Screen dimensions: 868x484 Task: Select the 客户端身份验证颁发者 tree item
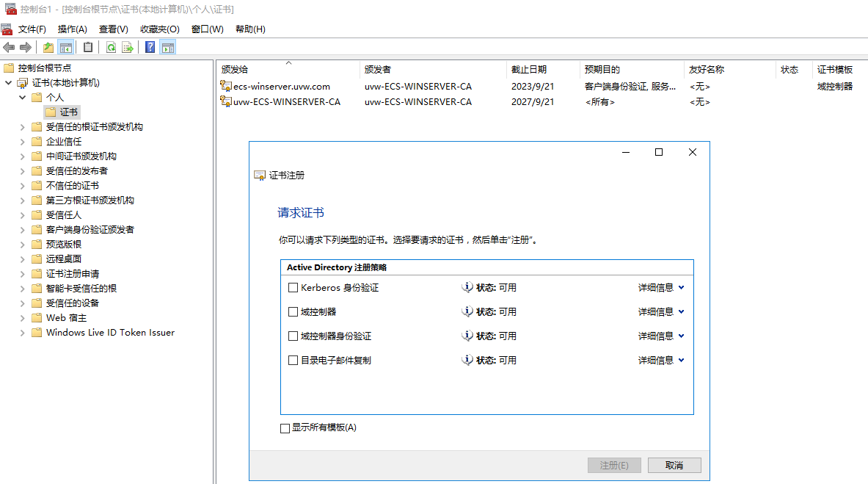[x=90, y=230]
